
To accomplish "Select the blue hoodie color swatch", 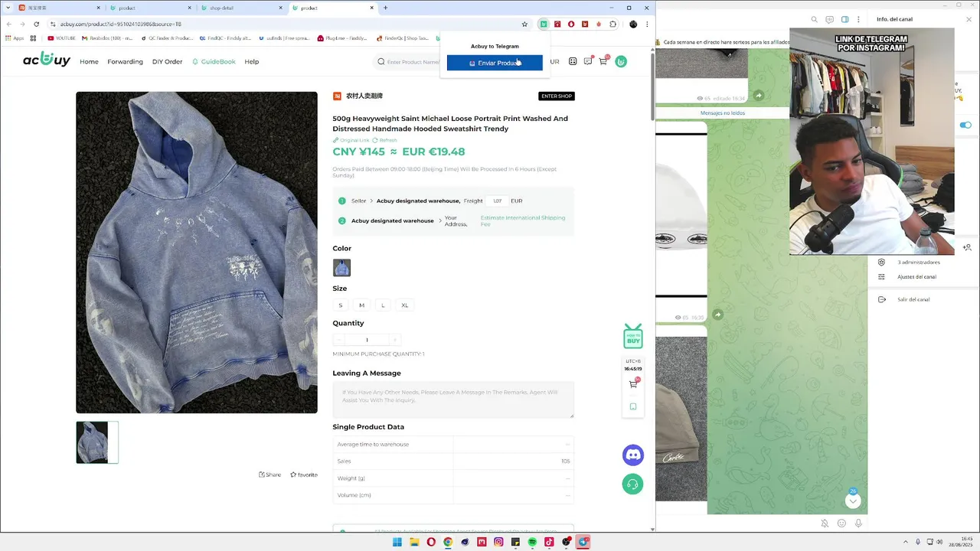I will (x=341, y=268).
